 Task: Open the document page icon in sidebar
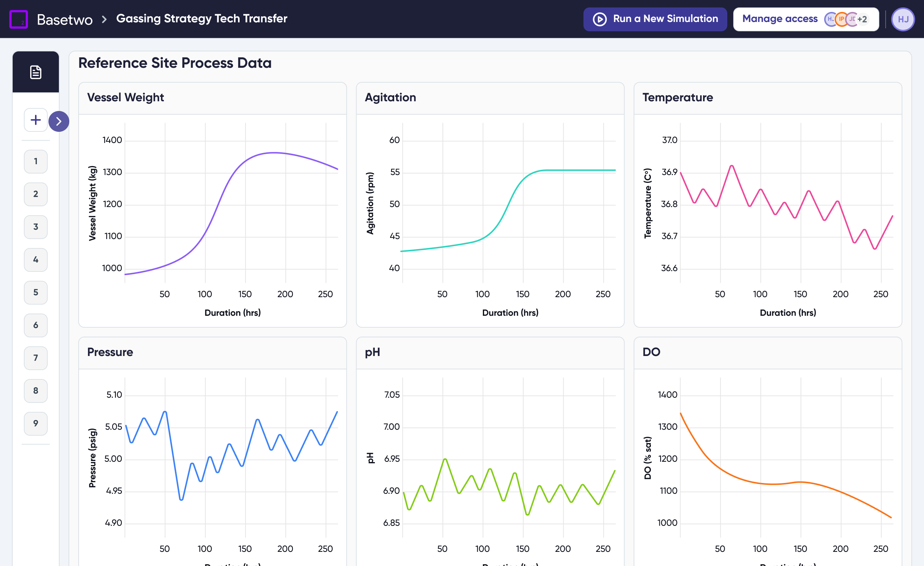36,72
